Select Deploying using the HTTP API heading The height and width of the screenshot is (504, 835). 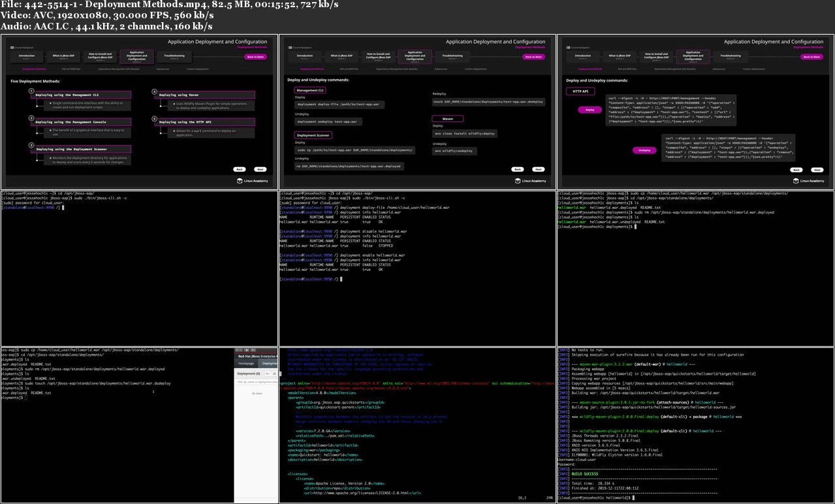click(x=204, y=122)
